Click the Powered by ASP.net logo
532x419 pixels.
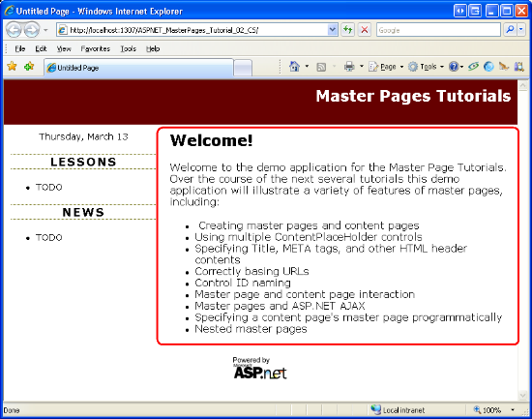tap(260, 368)
